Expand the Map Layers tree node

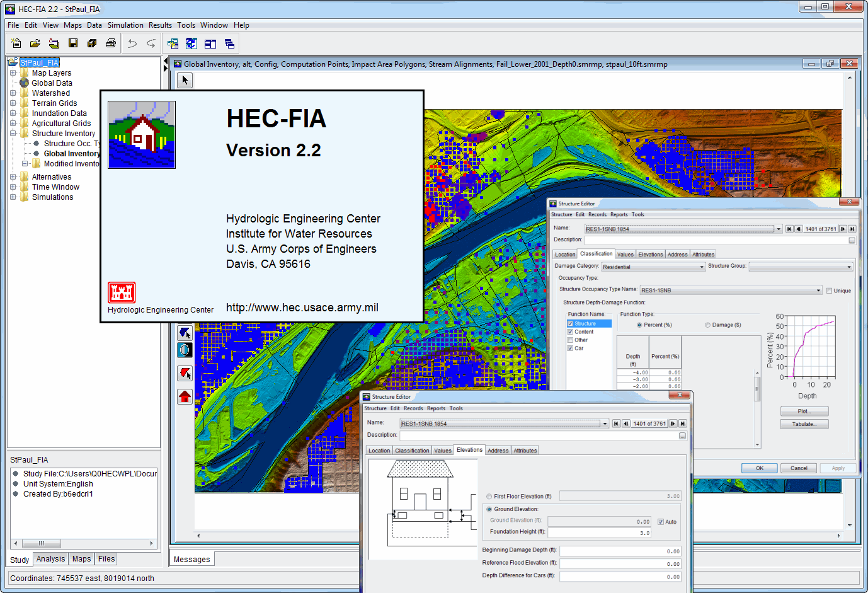coord(13,72)
